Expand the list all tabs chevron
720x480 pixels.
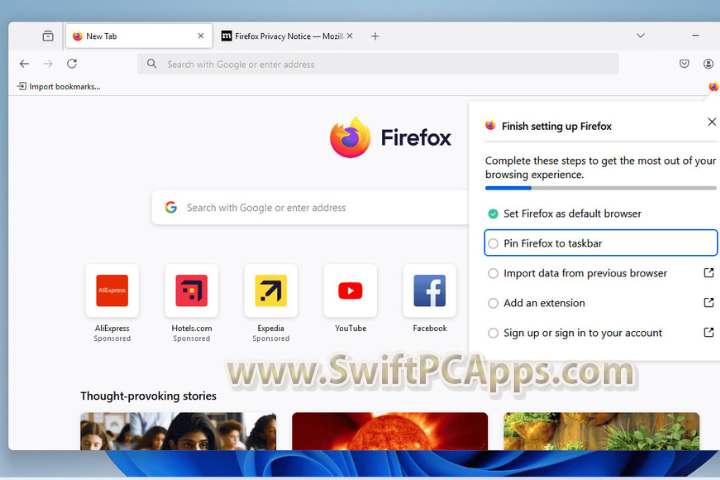coord(641,36)
